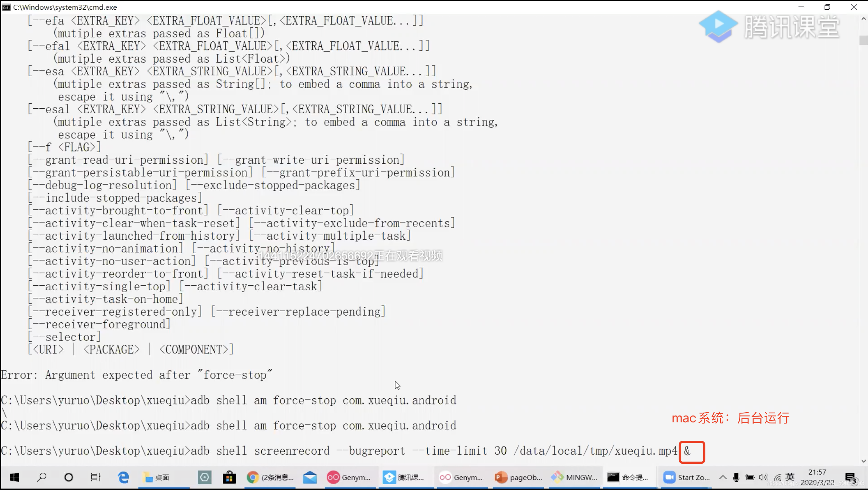Open the 桌面 folder taskbar item
868x490 pixels.
pyautogui.click(x=156, y=477)
